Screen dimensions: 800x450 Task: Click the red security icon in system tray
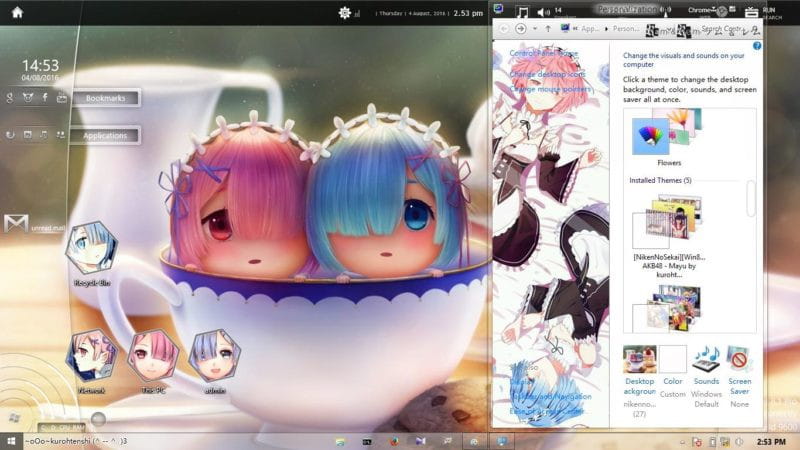pyautogui.click(x=697, y=442)
